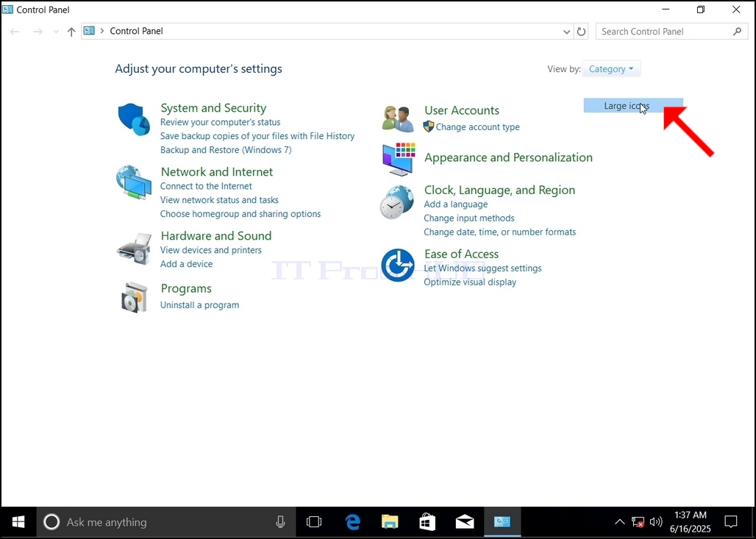
Task: Click Add a device link
Action: (x=187, y=264)
